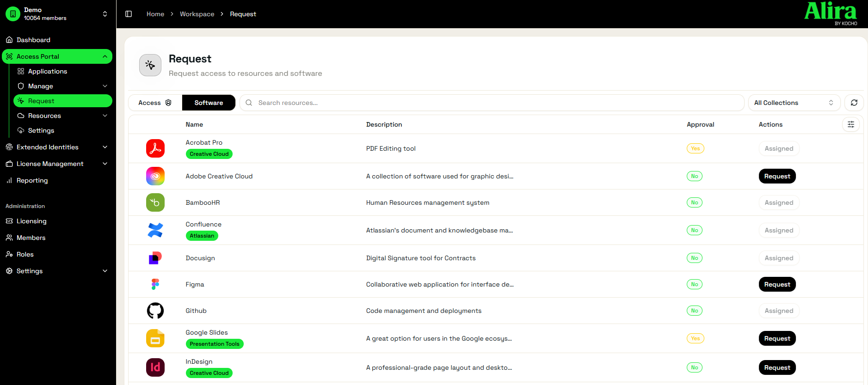Click the Github app icon
This screenshot has width=868, height=385.
click(x=155, y=311)
